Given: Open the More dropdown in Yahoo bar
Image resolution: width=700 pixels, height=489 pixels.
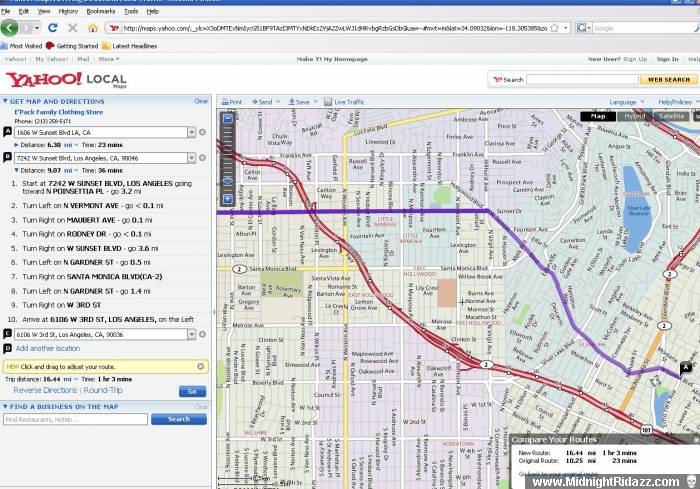Looking at the screenshot, I should click(109, 59).
